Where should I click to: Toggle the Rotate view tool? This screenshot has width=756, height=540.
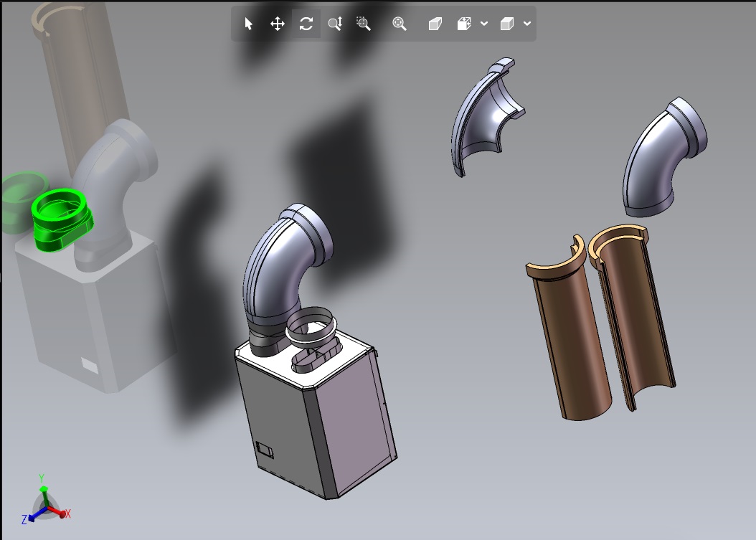pos(306,24)
